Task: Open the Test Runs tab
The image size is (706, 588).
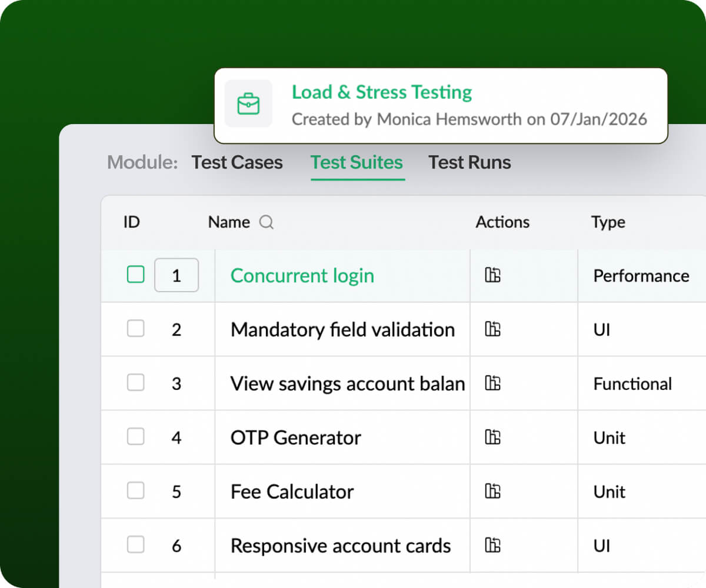Action: point(469,162)
